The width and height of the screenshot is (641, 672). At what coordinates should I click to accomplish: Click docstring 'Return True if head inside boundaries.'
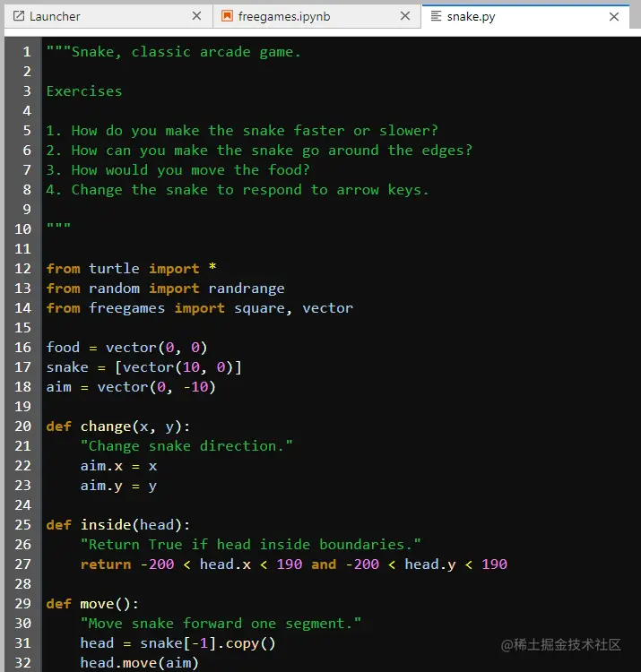tap(250, 545)
